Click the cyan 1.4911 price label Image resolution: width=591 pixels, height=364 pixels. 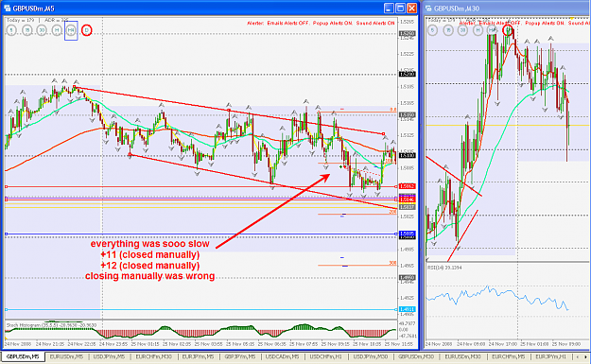coord(407,309)
